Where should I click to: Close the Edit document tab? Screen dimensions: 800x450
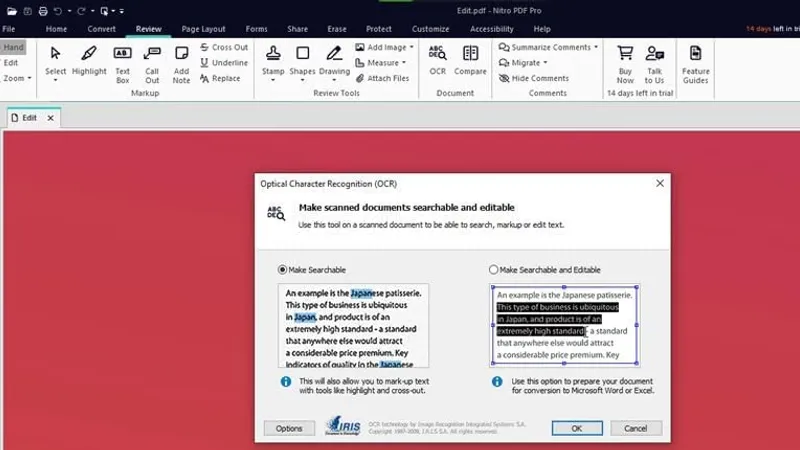51,118
